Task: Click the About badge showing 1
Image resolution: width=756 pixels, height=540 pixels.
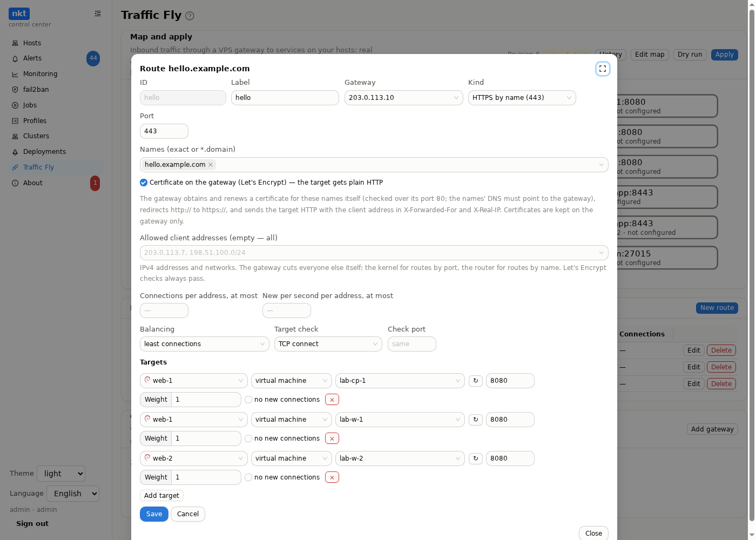Action: pos(95,183)
